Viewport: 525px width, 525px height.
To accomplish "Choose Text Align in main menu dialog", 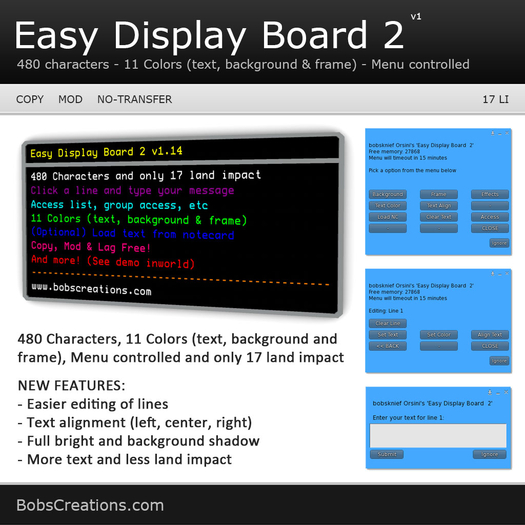I will (x=439, y=206).
